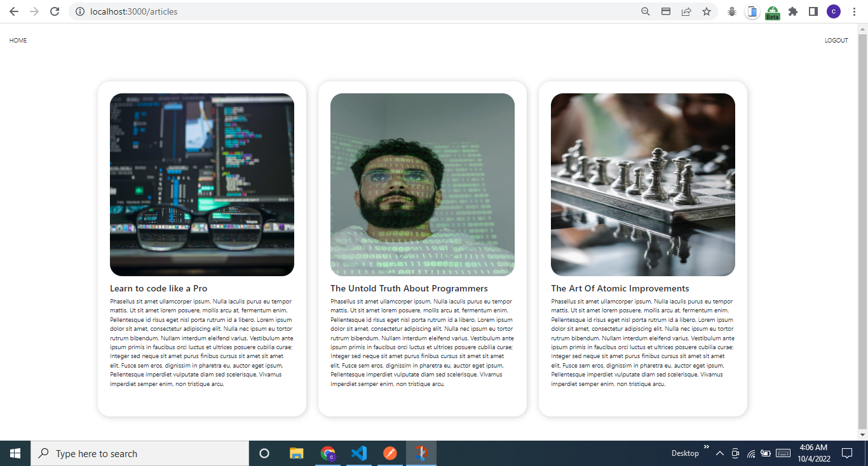Select the HOME navigation item
The width and height of the screenshot is (868, 466).
click(x=18, y=40)
